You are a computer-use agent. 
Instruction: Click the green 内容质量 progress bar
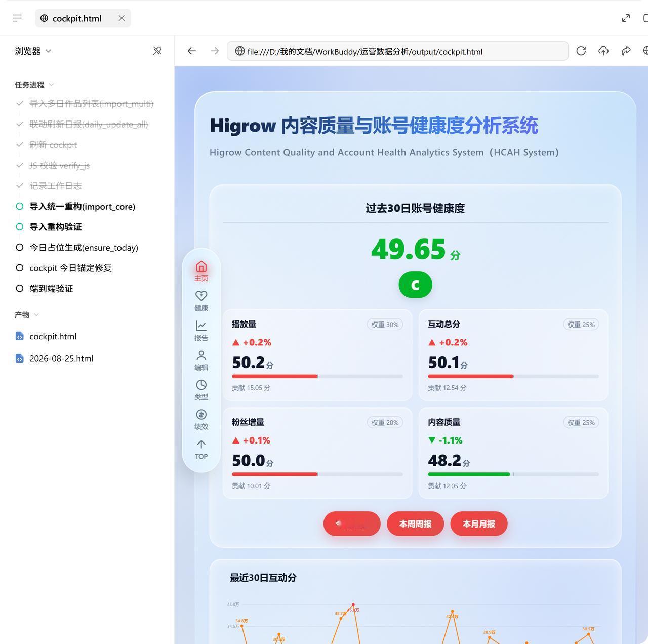tap(513, 474)
